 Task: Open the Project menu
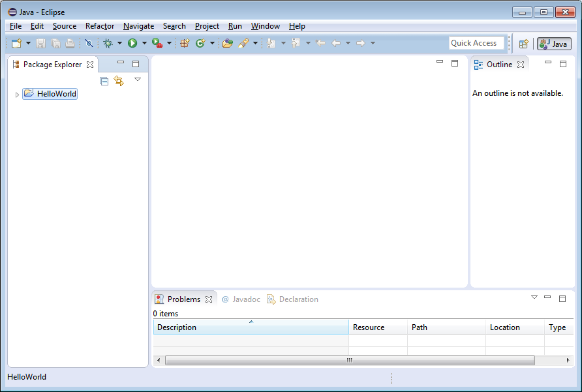[207, 26]
